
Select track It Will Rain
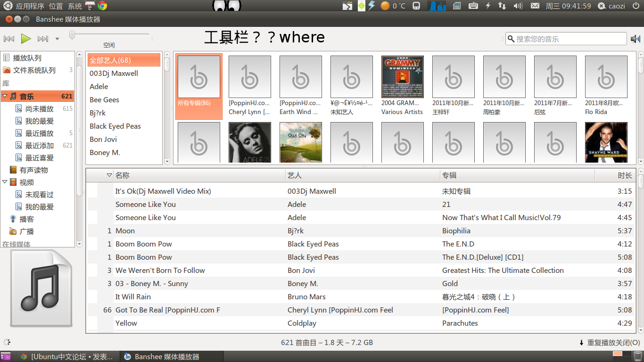[361, 296]
